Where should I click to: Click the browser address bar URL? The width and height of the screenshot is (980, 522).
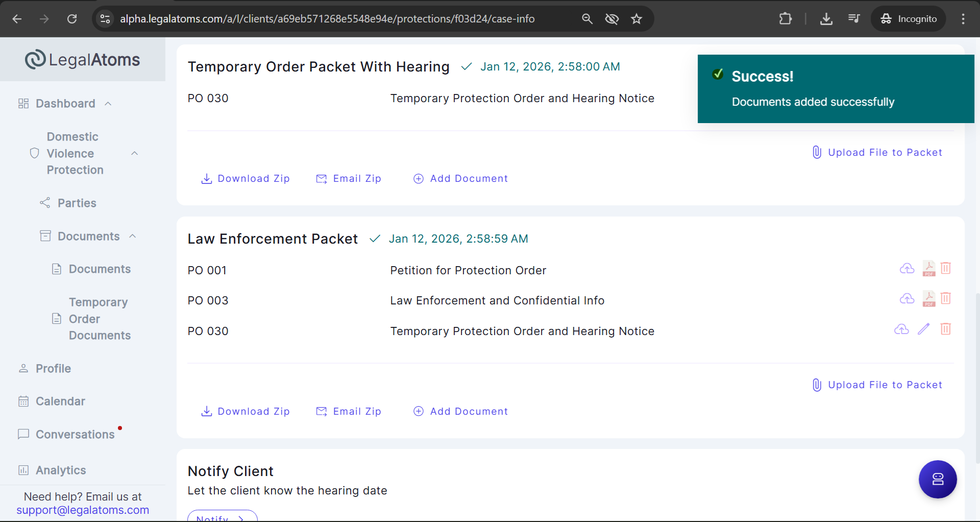coord(327,19)
